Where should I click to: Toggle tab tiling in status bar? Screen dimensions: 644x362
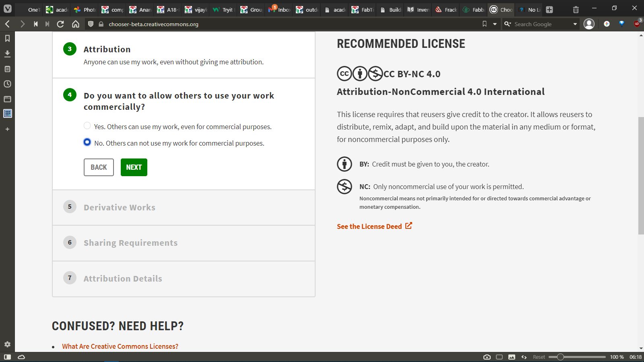(500, 357)
